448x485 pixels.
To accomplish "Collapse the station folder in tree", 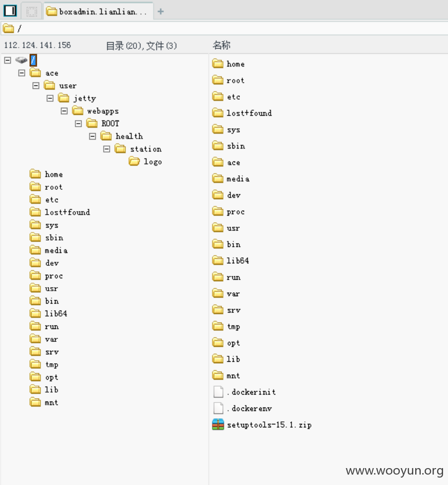I will (107, 149).
